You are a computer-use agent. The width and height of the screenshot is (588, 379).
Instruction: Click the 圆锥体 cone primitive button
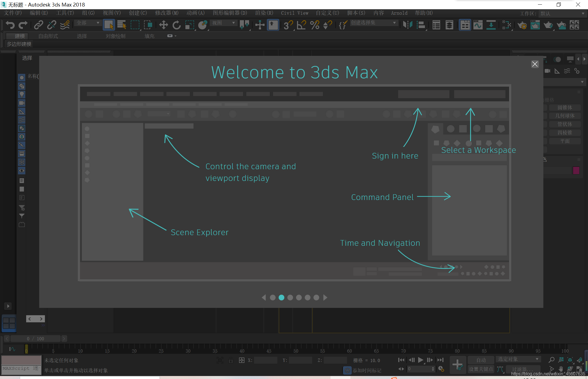(x=565, y=108)
